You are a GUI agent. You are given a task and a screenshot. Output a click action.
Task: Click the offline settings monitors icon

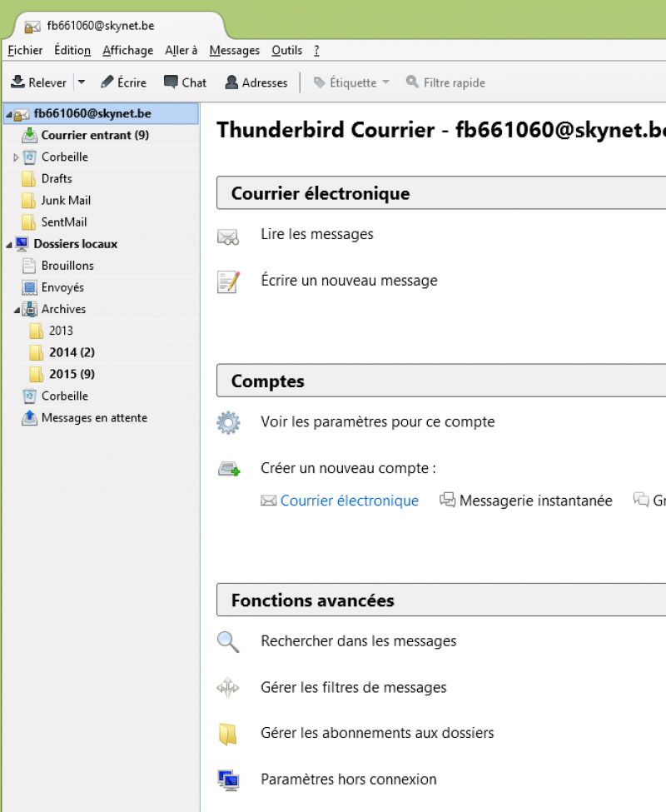228,780
